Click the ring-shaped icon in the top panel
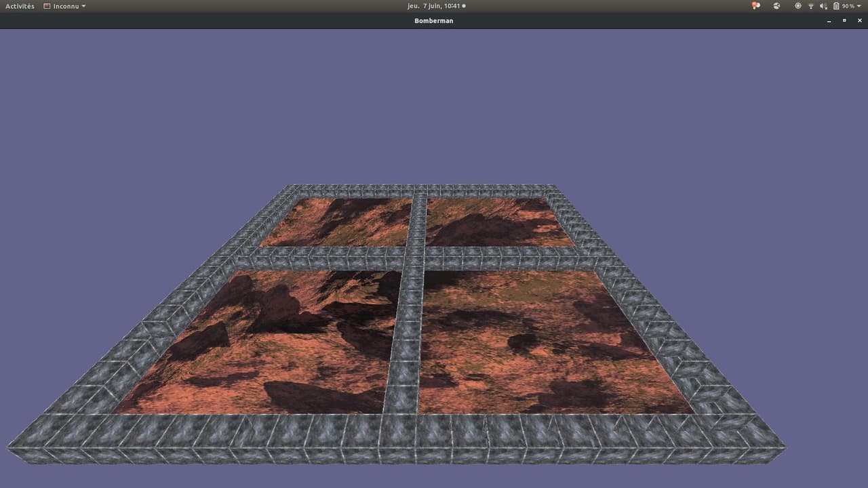The width and height of the screenshot is (868, 488). pyautogui.click(x=798, y=6)
